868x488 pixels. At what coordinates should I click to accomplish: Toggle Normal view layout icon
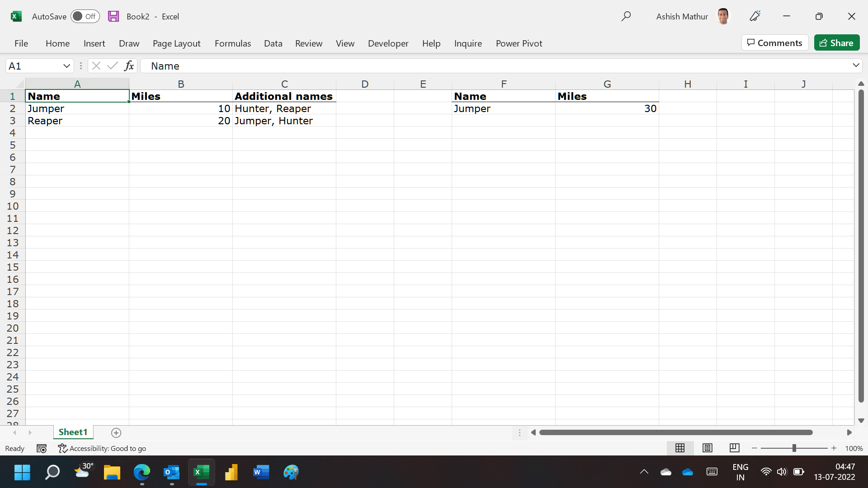[x=679, y=447]
